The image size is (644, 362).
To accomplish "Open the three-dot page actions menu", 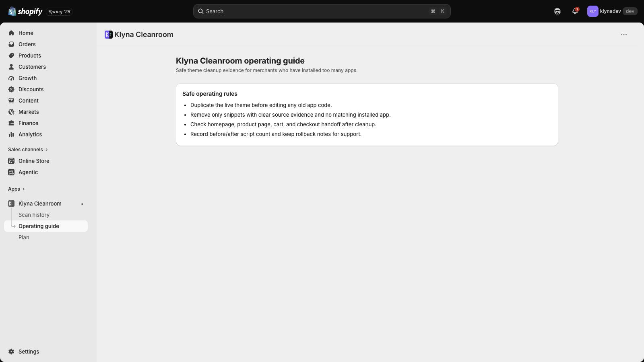I will click(x=624, y=35).
